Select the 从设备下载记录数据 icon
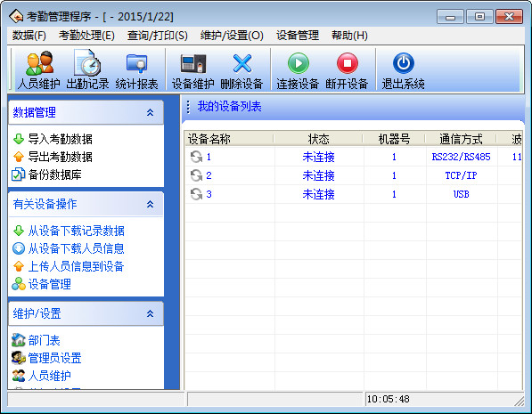 tap(19, 231)
